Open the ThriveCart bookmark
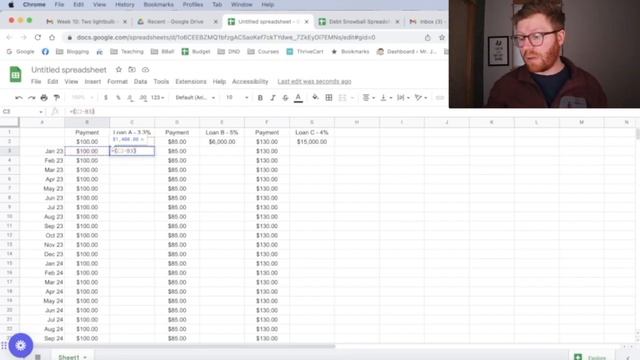 point(305,51)
